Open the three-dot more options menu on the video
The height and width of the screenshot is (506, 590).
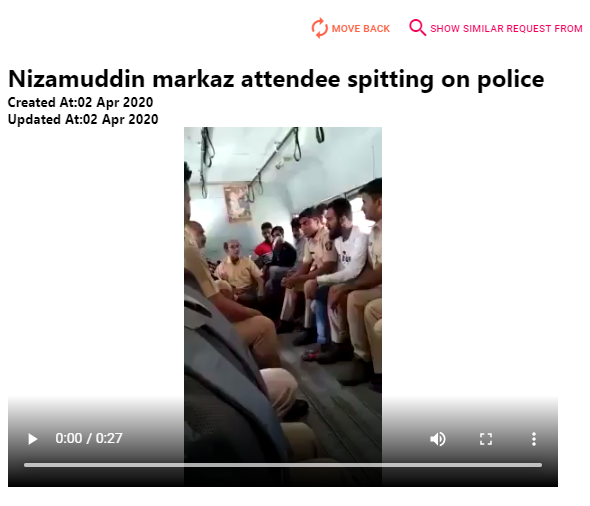tap(534, 439)
